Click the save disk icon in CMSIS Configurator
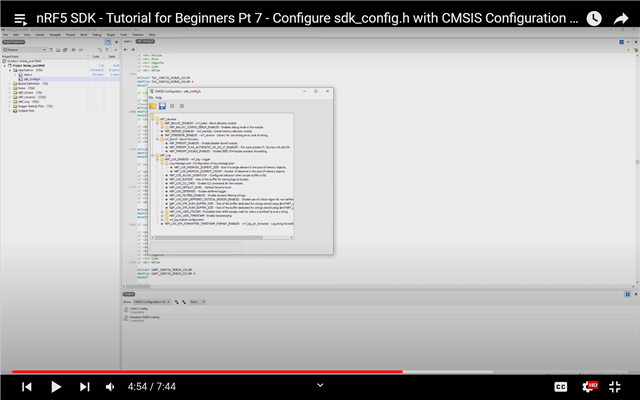This screenshot has height=400, width=640. click(161, 105)
